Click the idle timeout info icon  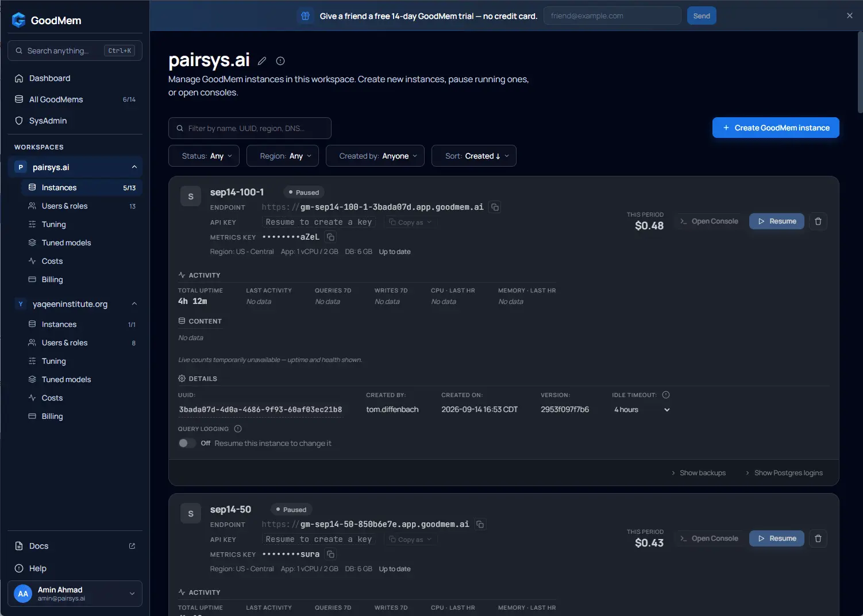666,395
